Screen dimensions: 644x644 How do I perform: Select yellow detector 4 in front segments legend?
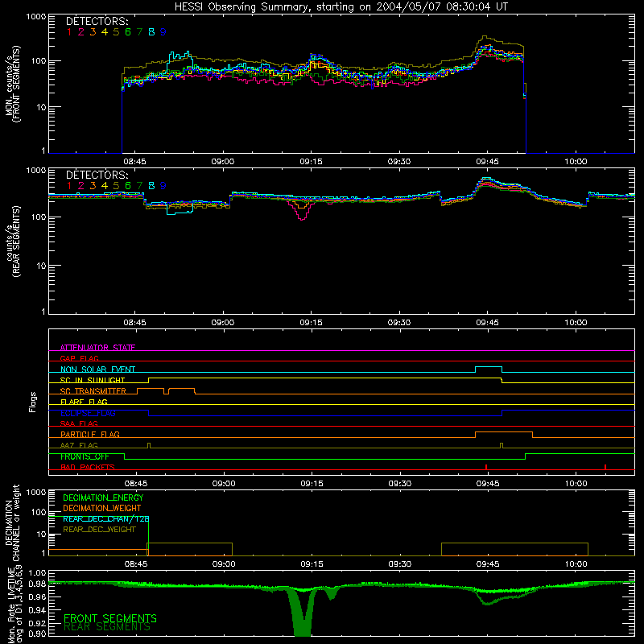pyautogui.click(x=105, y=32)
